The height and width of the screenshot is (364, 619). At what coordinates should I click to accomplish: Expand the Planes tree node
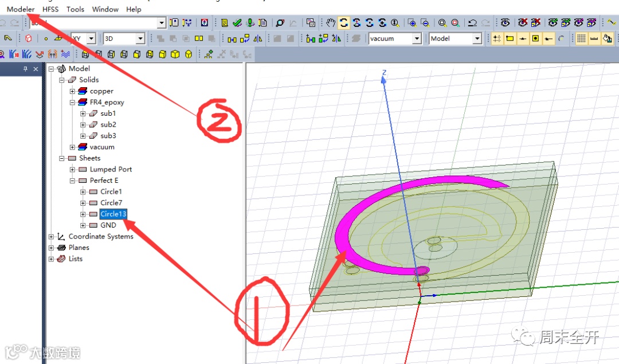tap(51, 248)
